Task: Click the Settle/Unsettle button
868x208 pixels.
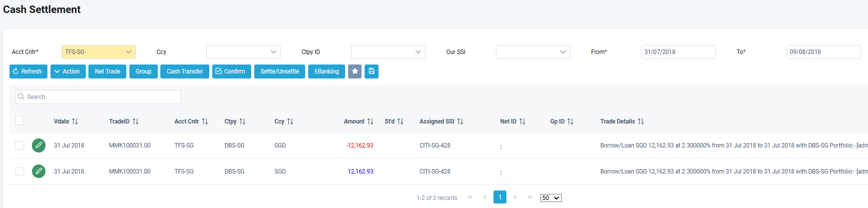Action: tap(280, 71)
